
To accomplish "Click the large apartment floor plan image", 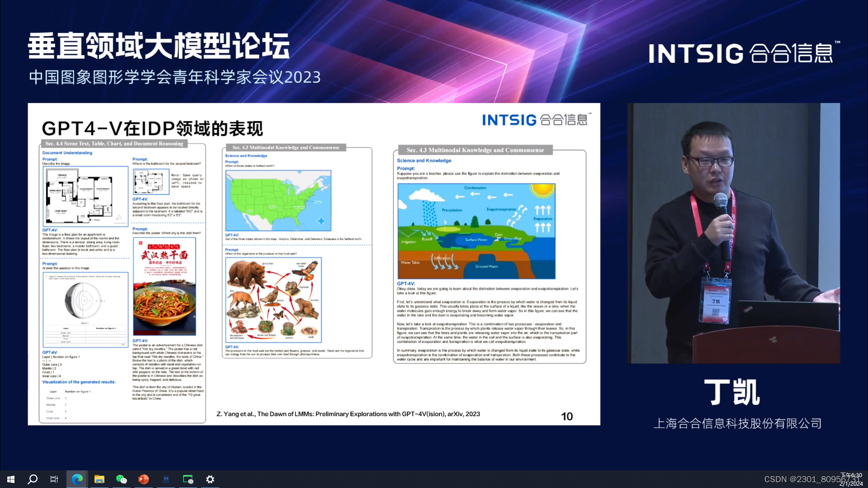I will point(85,196).
